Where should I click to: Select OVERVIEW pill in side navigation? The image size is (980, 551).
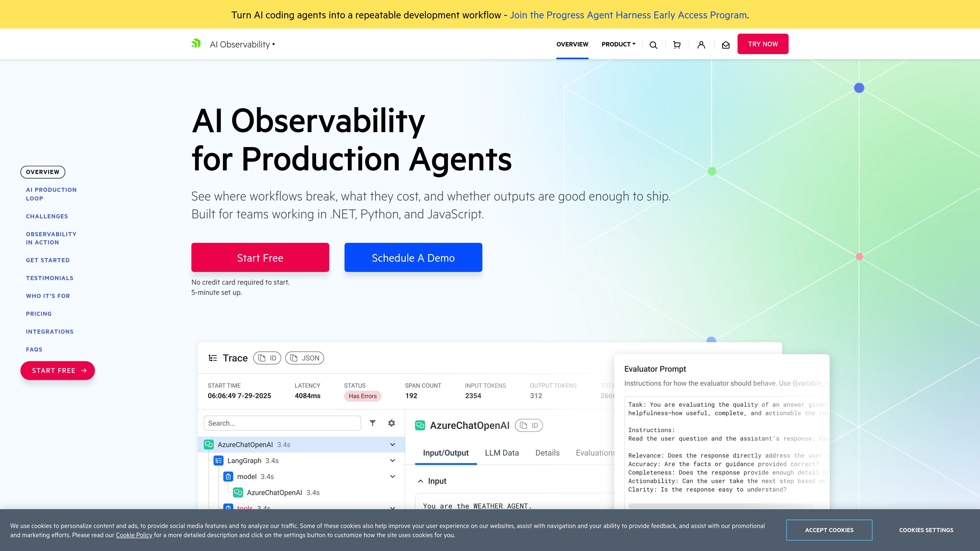[43, 172]
